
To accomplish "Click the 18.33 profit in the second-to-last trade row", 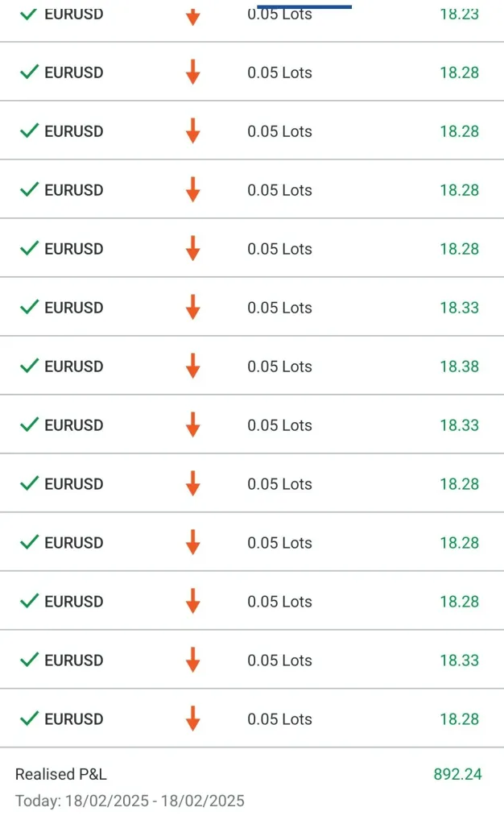I will pyautogui.click(x=459, y=660).
